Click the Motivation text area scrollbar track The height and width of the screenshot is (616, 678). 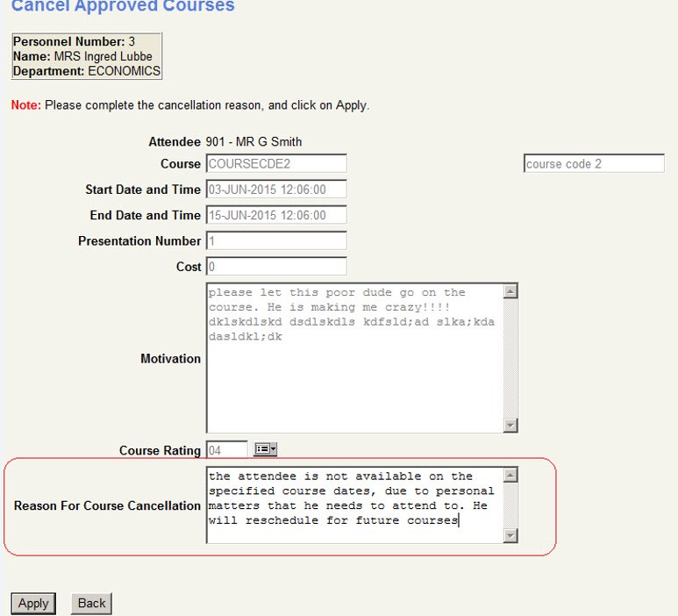511,360
